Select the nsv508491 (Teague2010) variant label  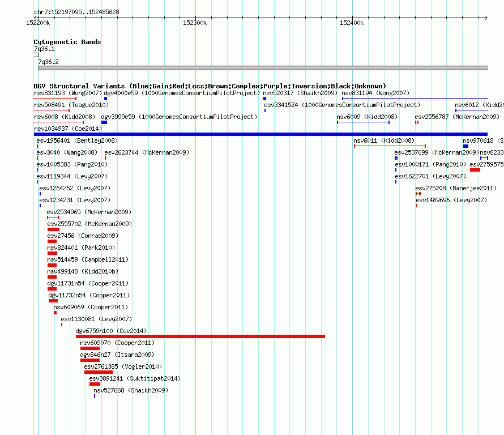point(71,105)
